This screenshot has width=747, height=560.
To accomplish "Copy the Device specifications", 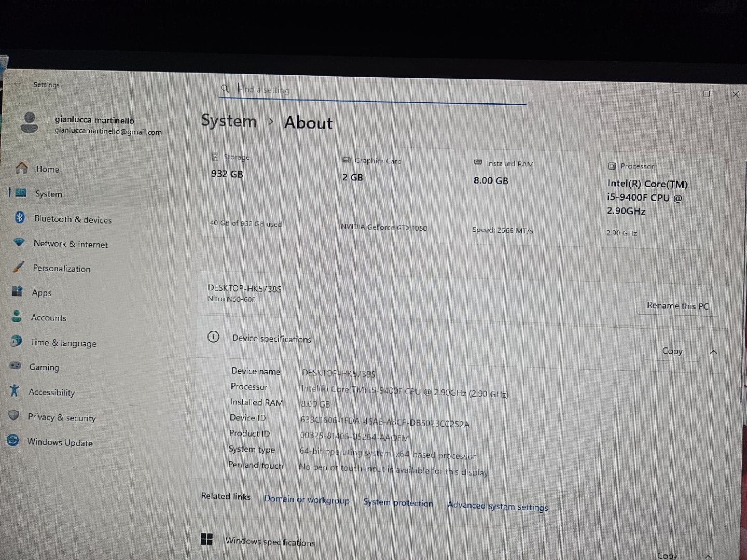I will click(x=672, y=351).
